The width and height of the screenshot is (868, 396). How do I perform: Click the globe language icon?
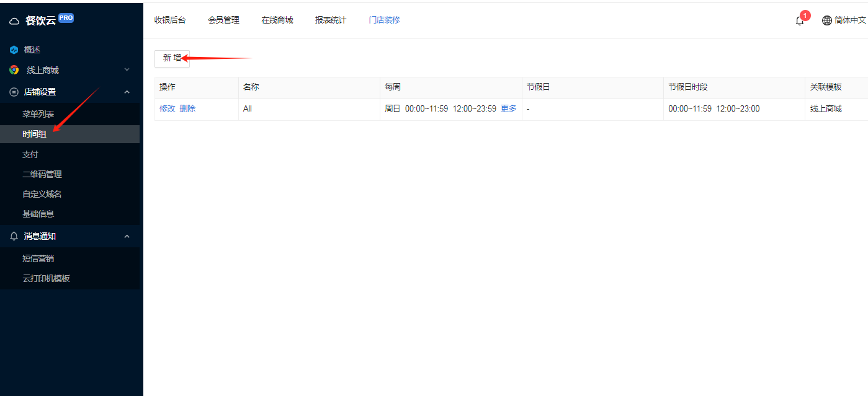pyautogui.click(x=826, y=20)
